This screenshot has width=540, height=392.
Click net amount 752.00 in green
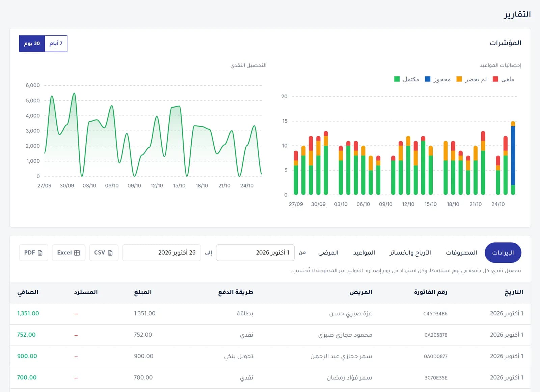tap(26, 335)
